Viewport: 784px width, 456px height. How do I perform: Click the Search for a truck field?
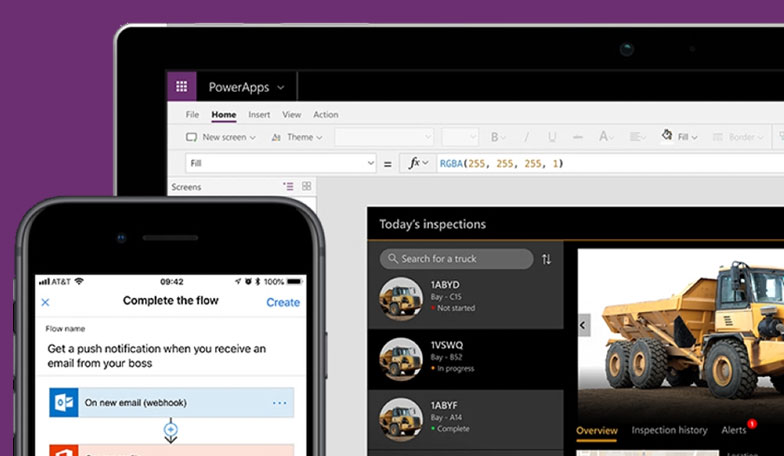pos(456,259)
